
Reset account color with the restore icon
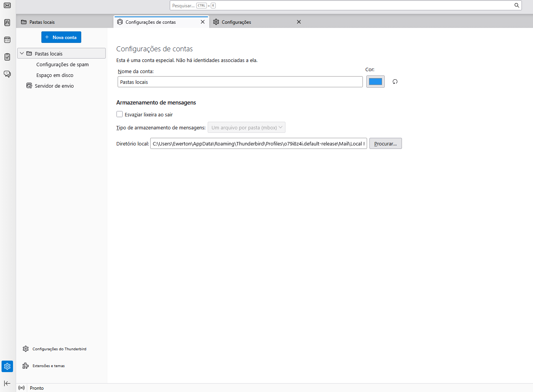tap(395, 82)
